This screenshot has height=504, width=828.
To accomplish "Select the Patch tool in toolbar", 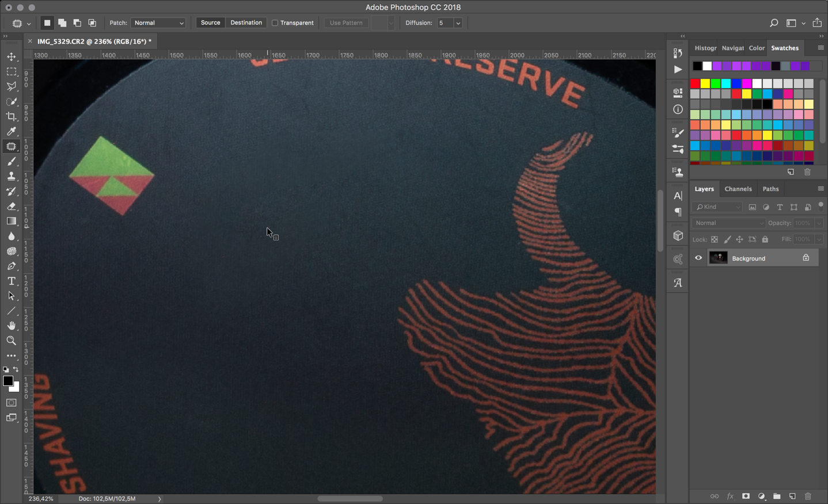I will tap(12, 147).
